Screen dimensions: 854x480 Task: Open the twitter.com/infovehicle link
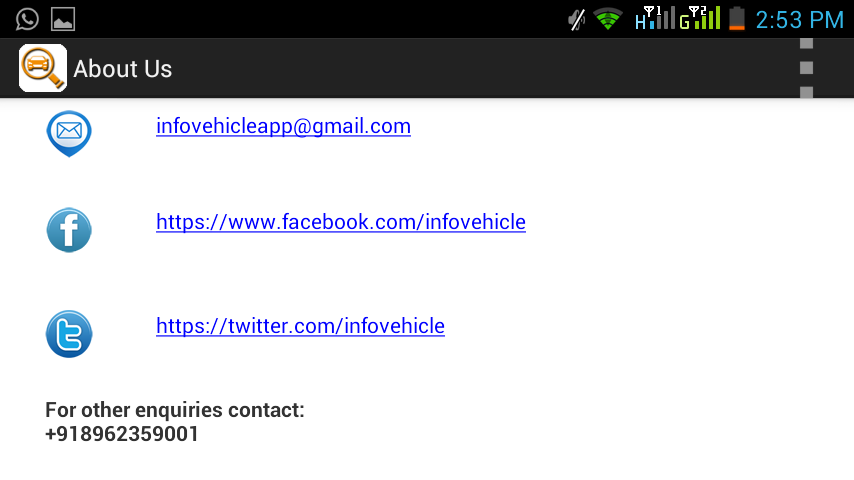point(300,326)
